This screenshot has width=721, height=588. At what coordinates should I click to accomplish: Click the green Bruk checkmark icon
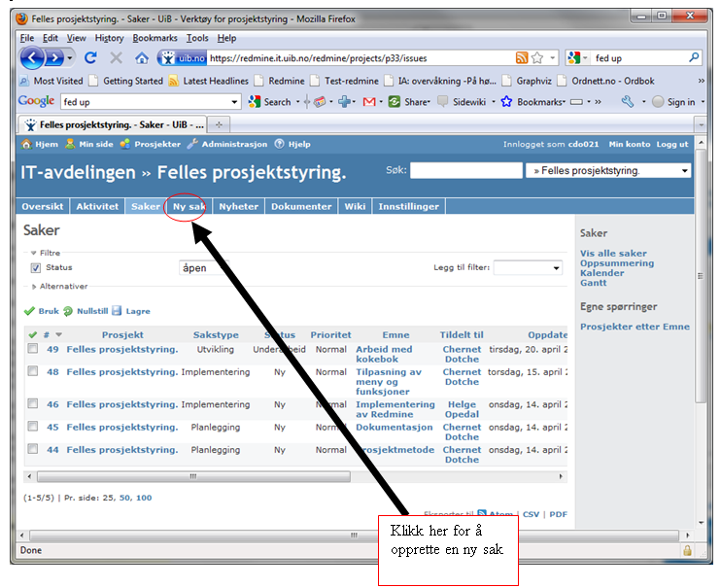pyautogui.click(x=29, y=311)
